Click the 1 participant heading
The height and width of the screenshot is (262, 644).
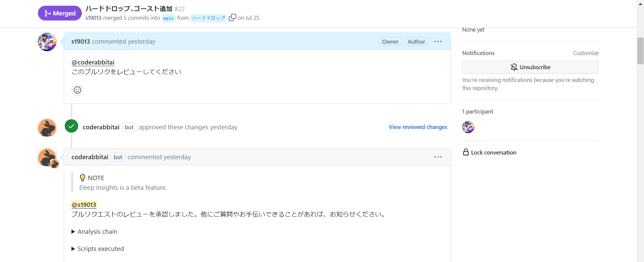tap(478, 112)
